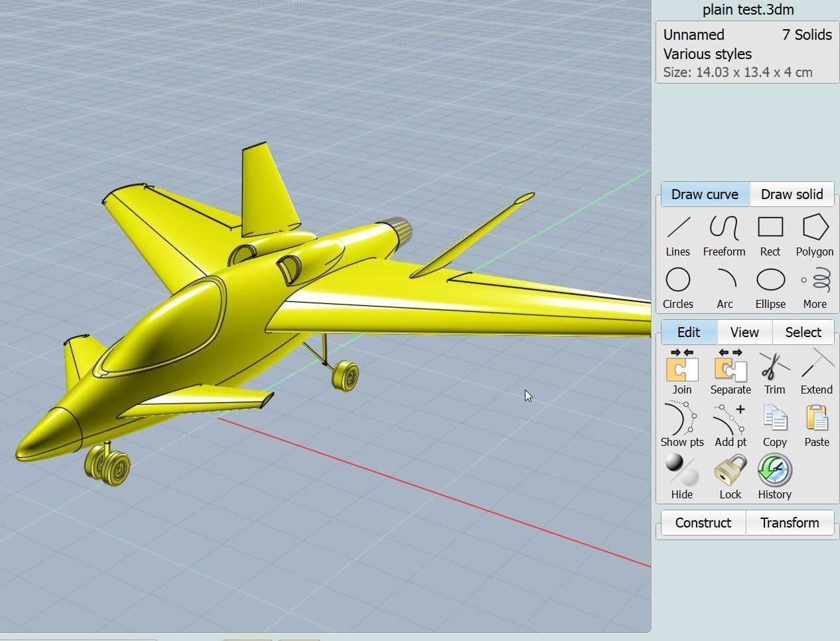Viewport: 840px width, 641px height.
Task: Open the Transform tab
Action: pos(790,523)
